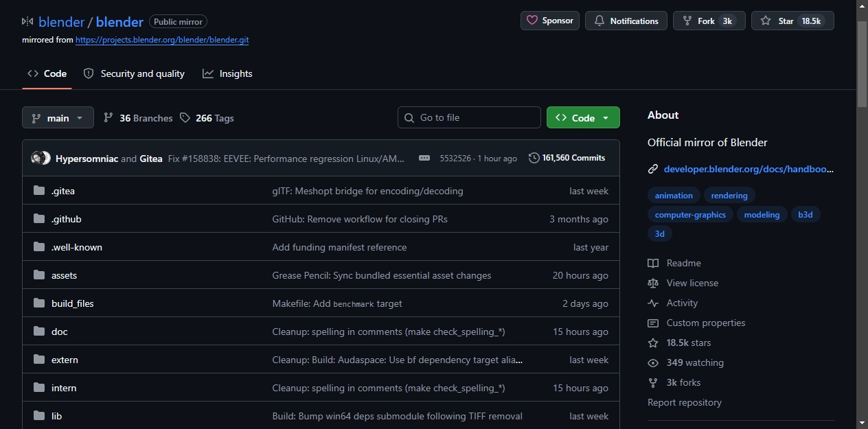This screenshot has width=868, height=429.
Task: Click the Notifications bell icon
Action: 599,21
